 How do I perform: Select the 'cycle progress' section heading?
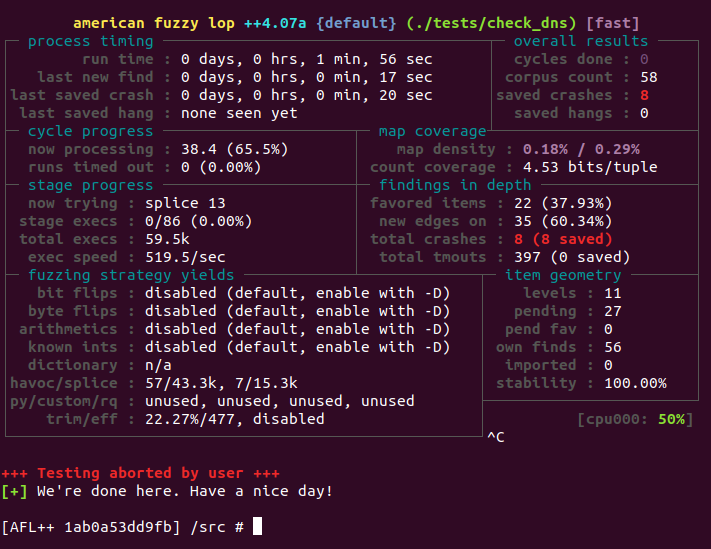click(x=91, y=131)
